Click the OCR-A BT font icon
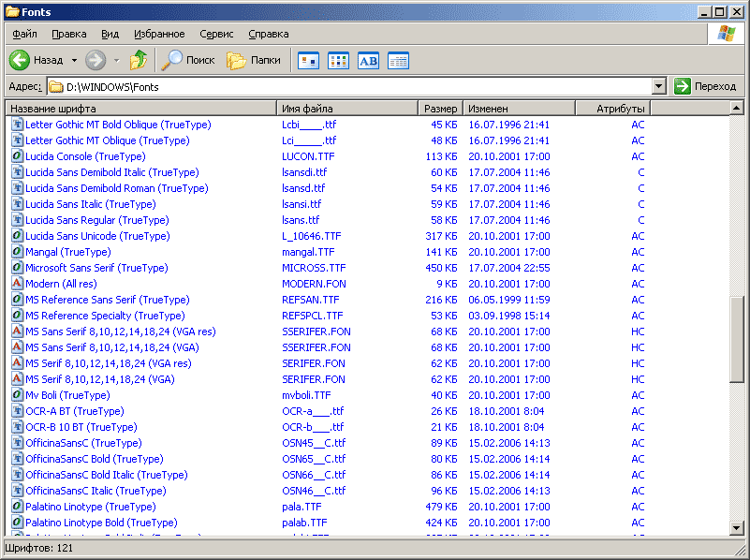The height and width of the screenshot is (560, 750). (17, 411)
